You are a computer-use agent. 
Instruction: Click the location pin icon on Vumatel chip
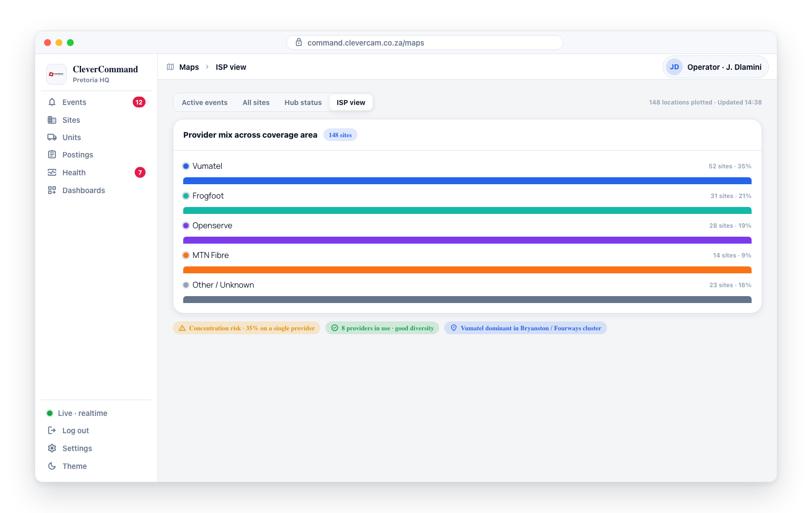[x=454, y=328]
